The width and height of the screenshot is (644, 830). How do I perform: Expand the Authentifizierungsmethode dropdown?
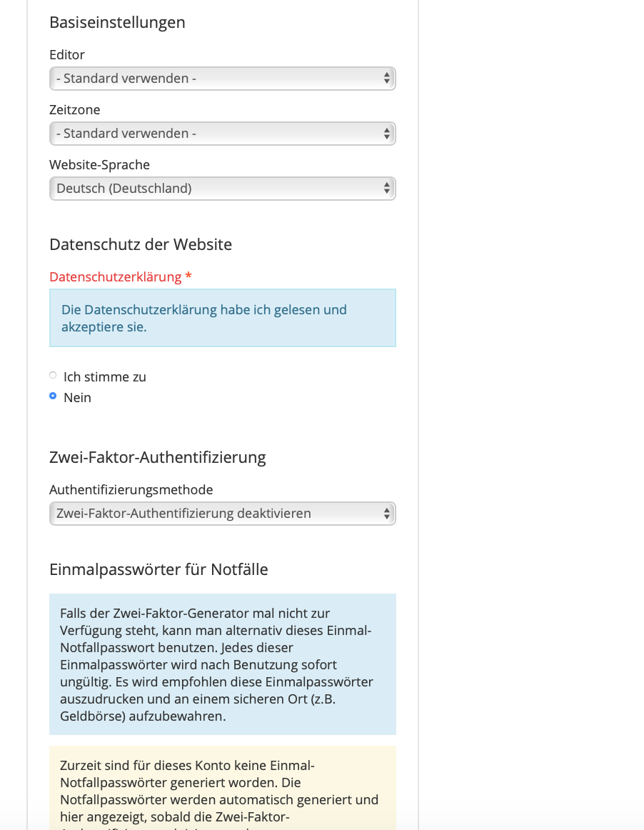(222, 514)
